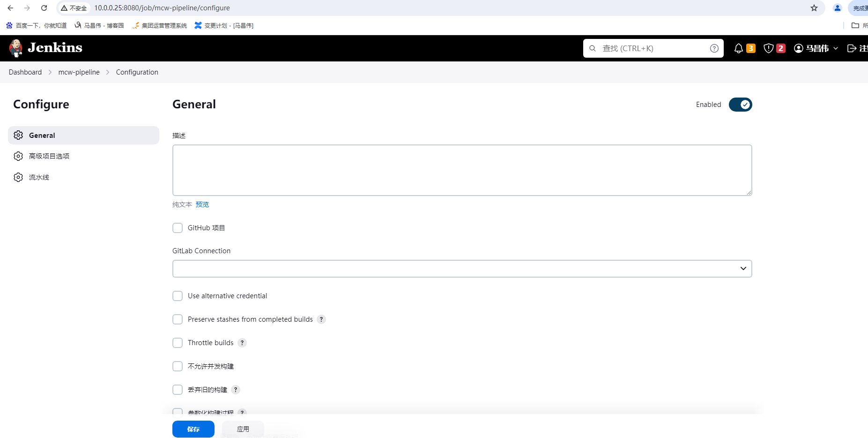
Task: Select 流水线 in the sidebar
Action: [84, 177]
